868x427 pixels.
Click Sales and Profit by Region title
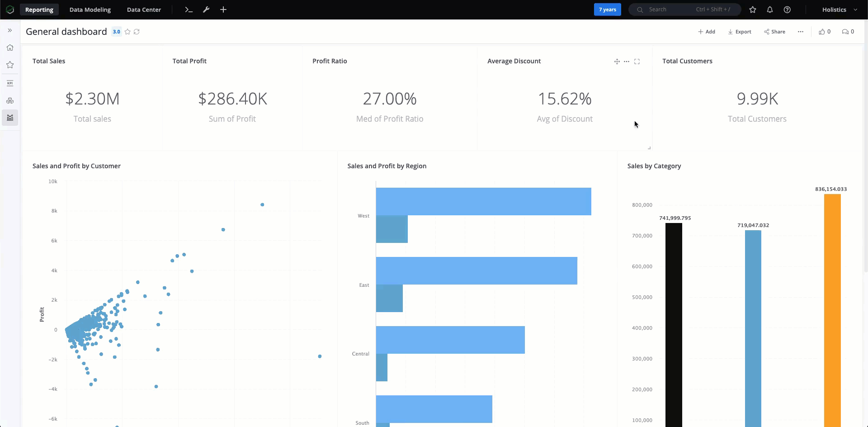tap(387, 166)
